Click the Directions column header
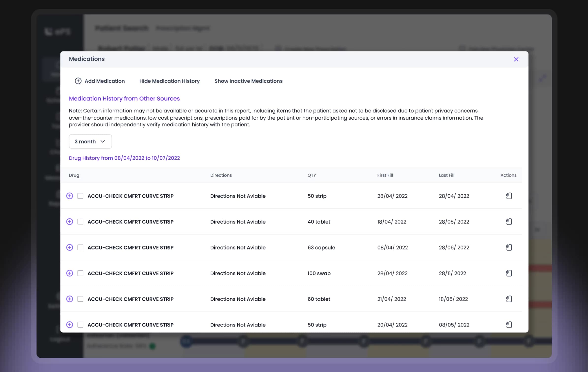588x372 pixels. [x=221, y=175]
